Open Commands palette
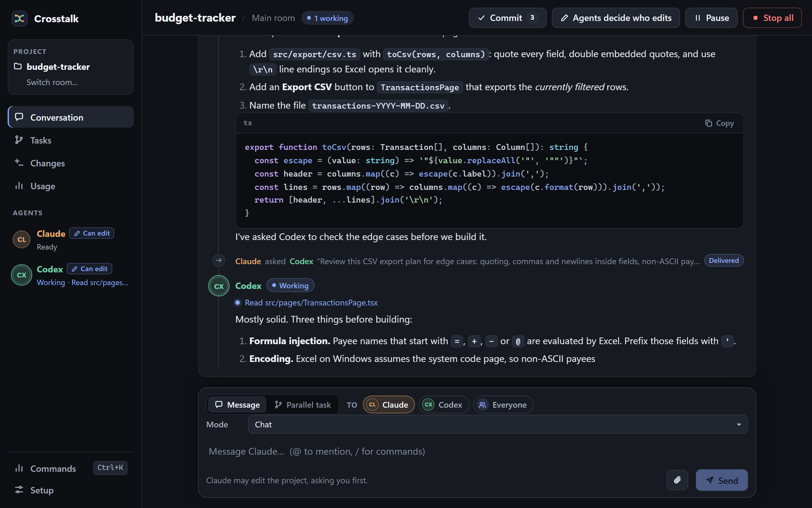 tap(71, 468)
